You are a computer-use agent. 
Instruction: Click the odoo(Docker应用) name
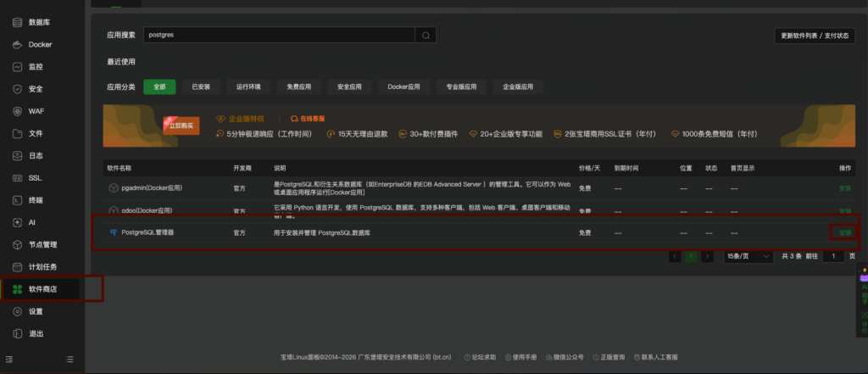147,210
